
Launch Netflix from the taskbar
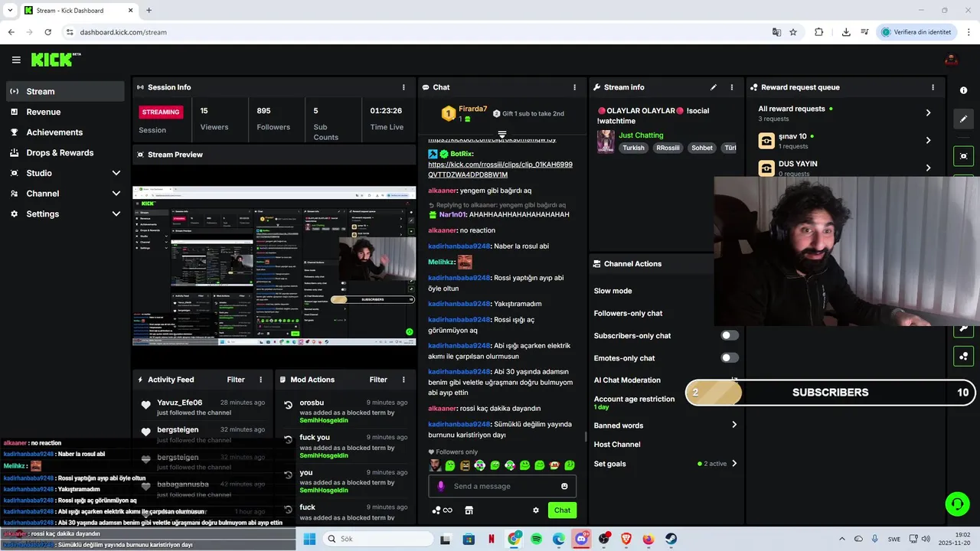coord(492,539)
